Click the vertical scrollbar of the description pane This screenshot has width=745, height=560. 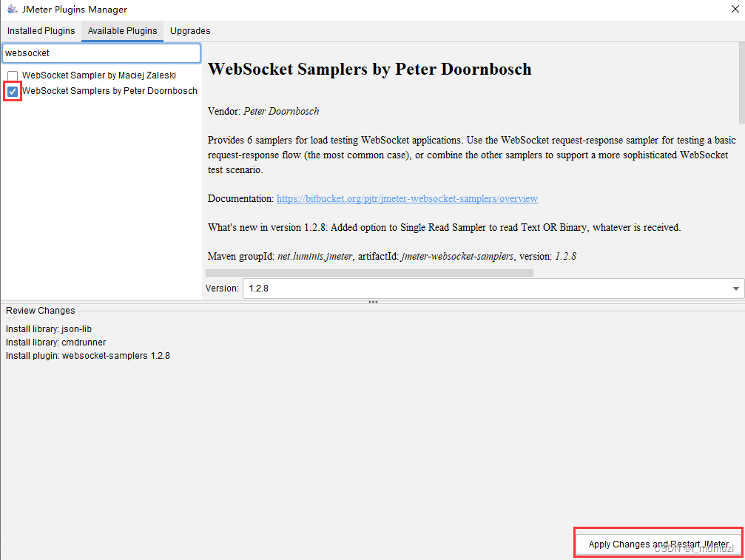742,83
